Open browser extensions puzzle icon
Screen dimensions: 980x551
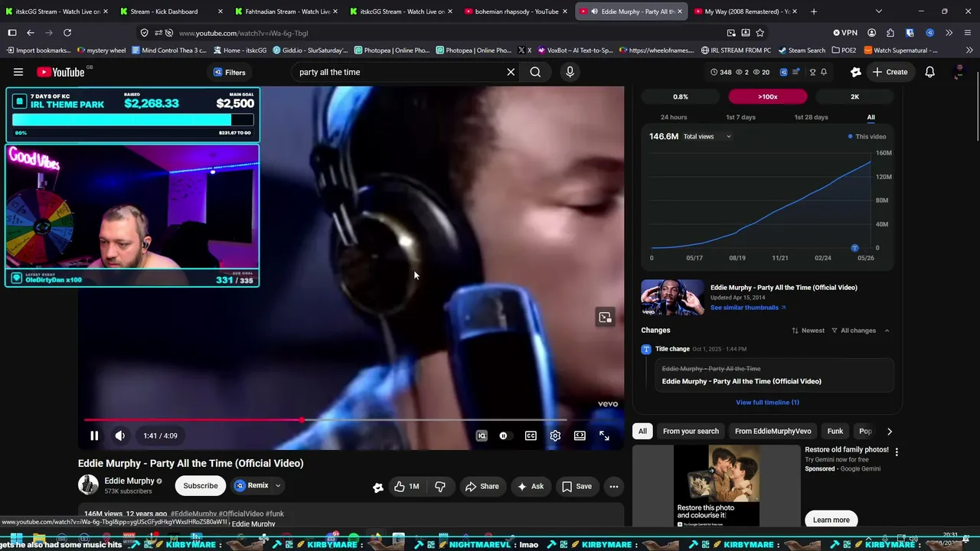(x=890, y=33)
